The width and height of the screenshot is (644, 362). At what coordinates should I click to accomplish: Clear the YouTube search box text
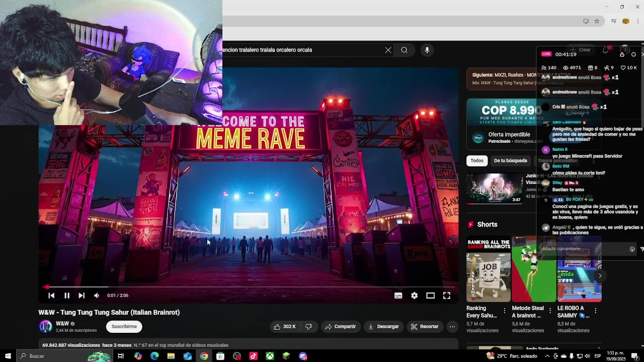click(x=388, y=50)
